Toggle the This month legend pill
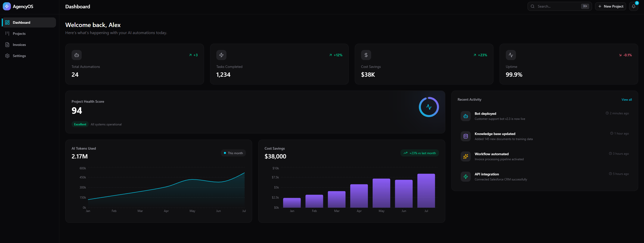Image resolution: width=644 pixels, height=243 pixels. click(x=233, y=153)
